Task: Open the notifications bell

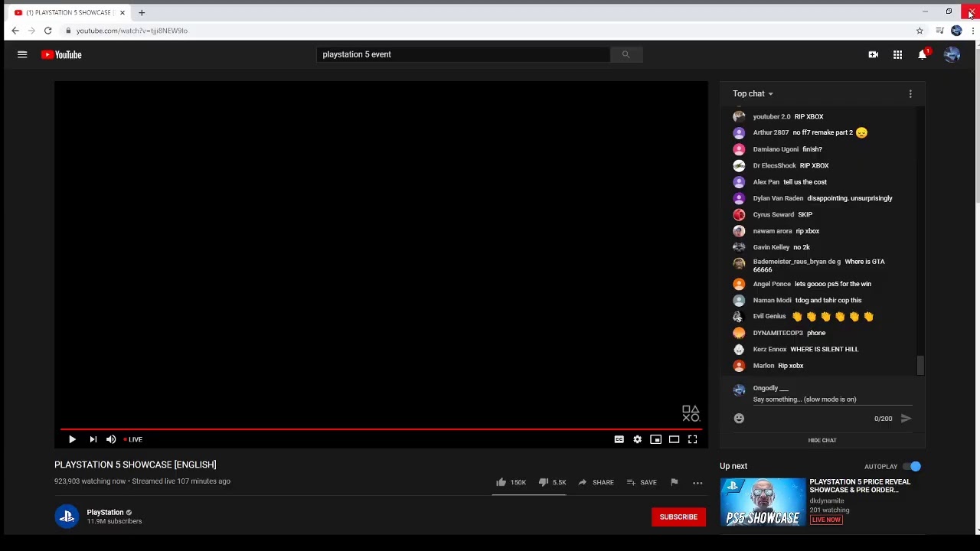Action: click(x=923, y=54)
